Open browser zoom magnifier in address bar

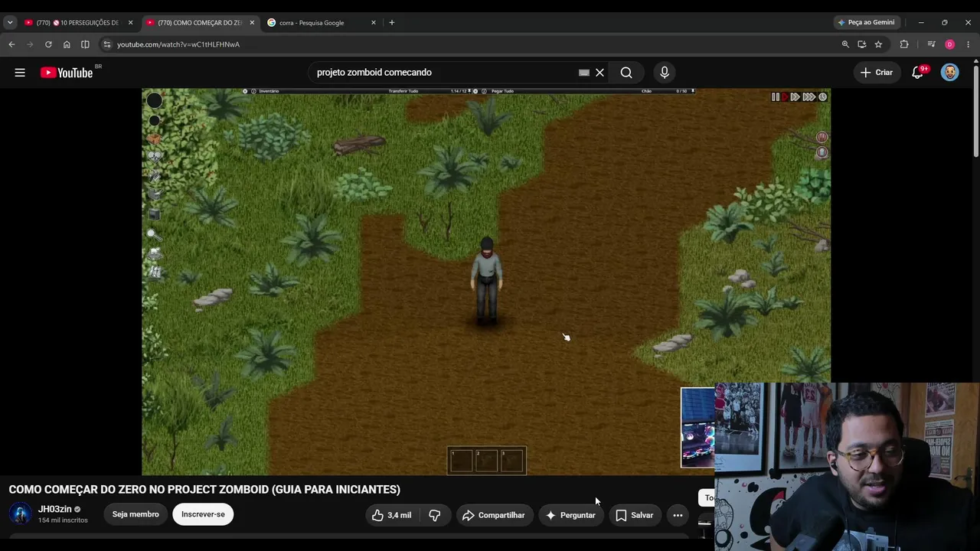click(845, 44)
